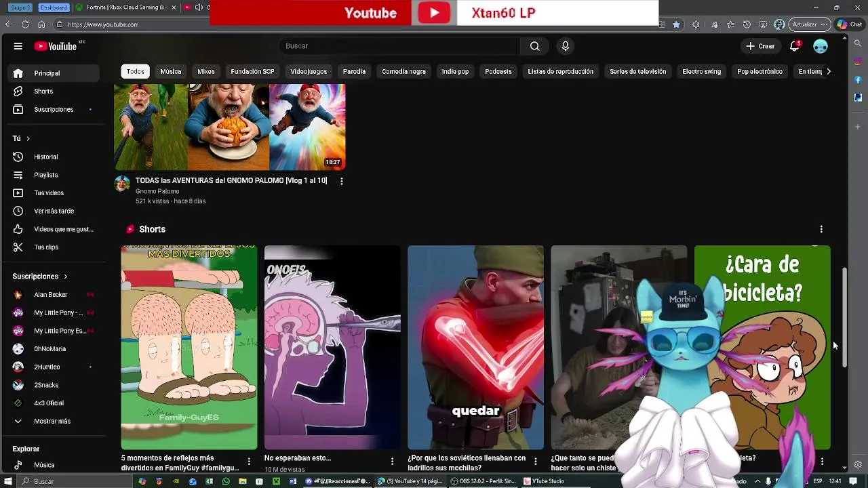Select the Comedia negra filter chip

[x=403, y=71]
